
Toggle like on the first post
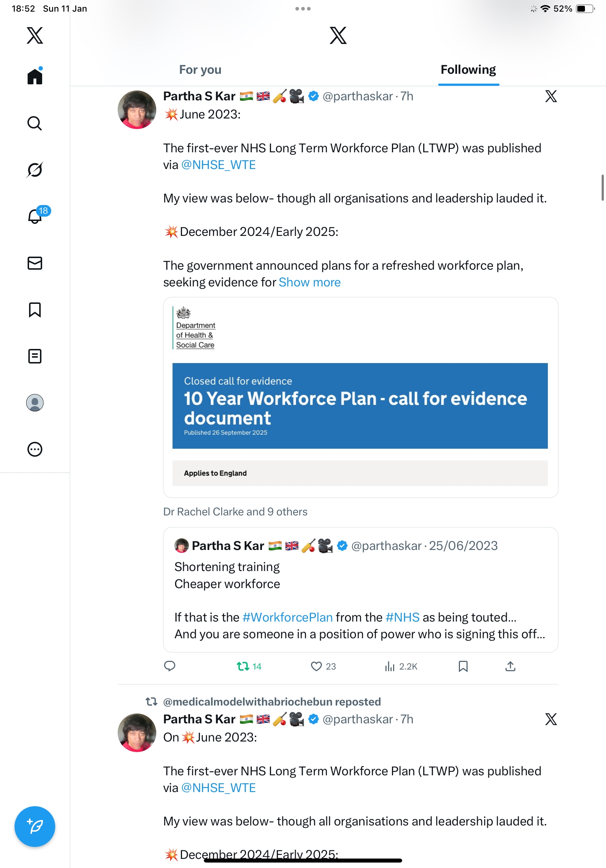[316, 667]
